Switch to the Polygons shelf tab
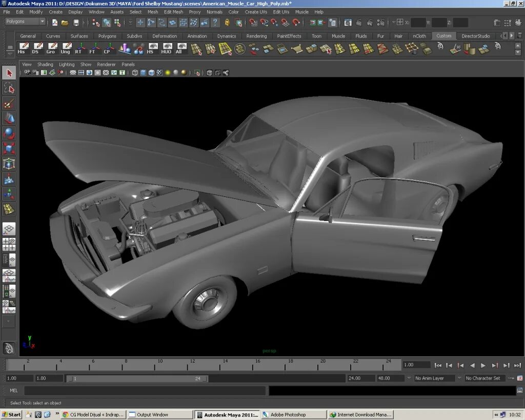The image size is (525, 420). pyautogui.click(x=107, y=36)
